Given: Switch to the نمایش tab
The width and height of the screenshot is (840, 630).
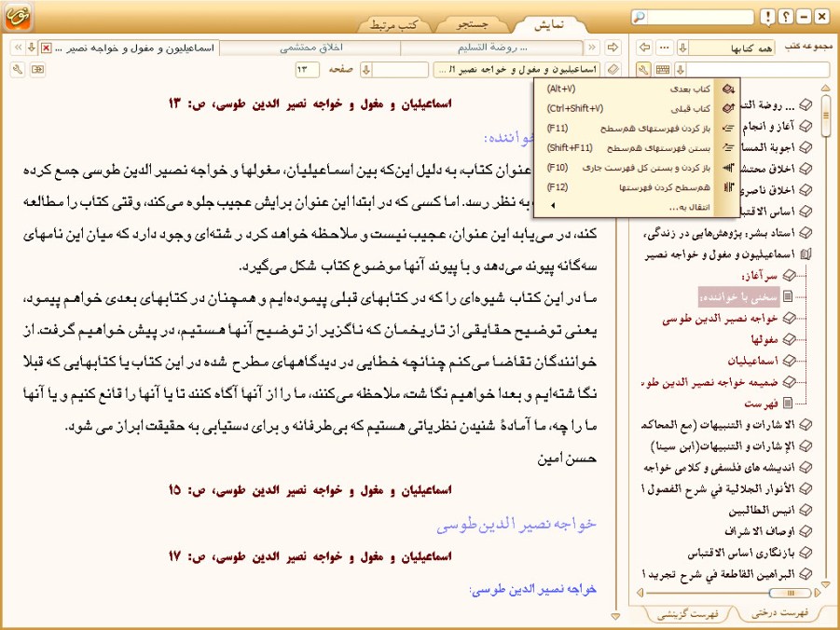Looking at the screenshot, I should pos(548,25).
